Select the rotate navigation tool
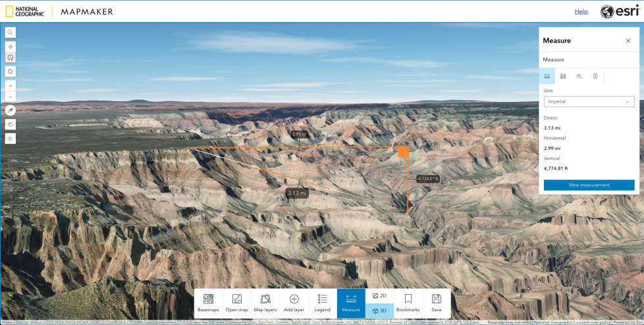This screenshot has width=644, height=325. point(11,58)
